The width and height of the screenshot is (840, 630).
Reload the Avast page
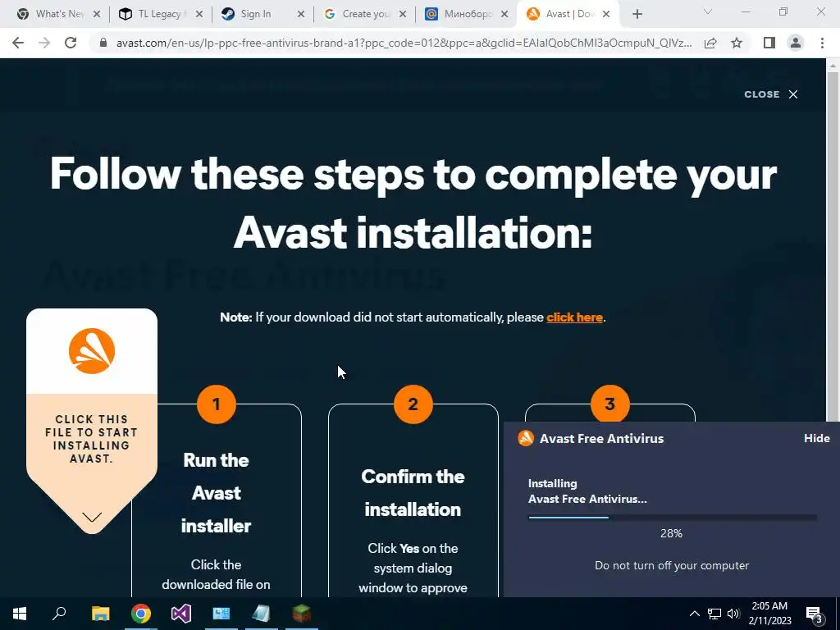click(x=71, y=43)
